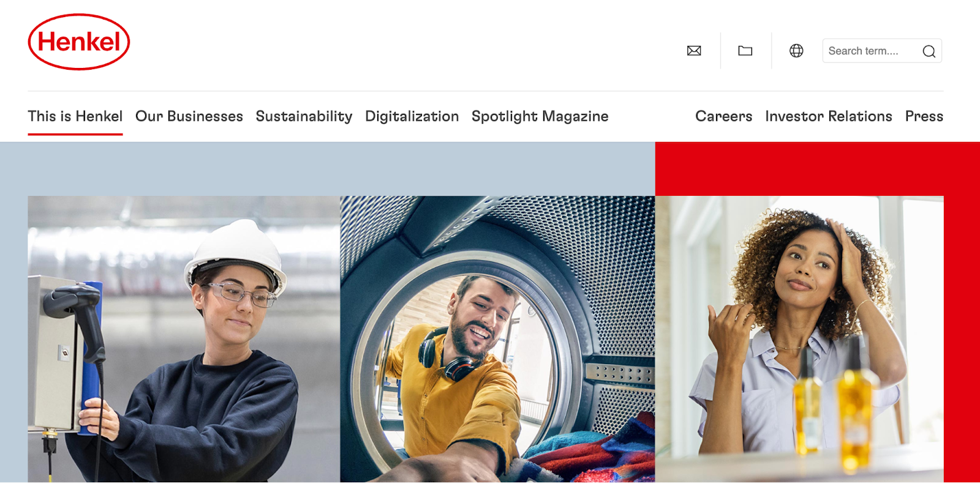Screen dimensions: 980x484
Task: Open the Sustainability menu
Action: pos(304,116)
